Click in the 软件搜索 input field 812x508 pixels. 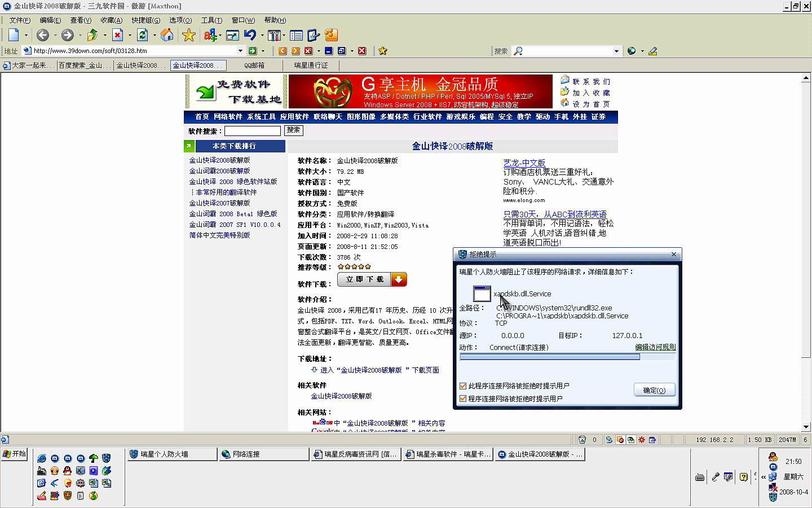(253, 131)
